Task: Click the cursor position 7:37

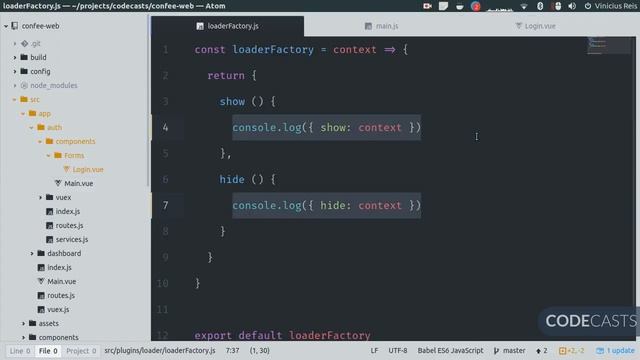Action: click(233, 351)
